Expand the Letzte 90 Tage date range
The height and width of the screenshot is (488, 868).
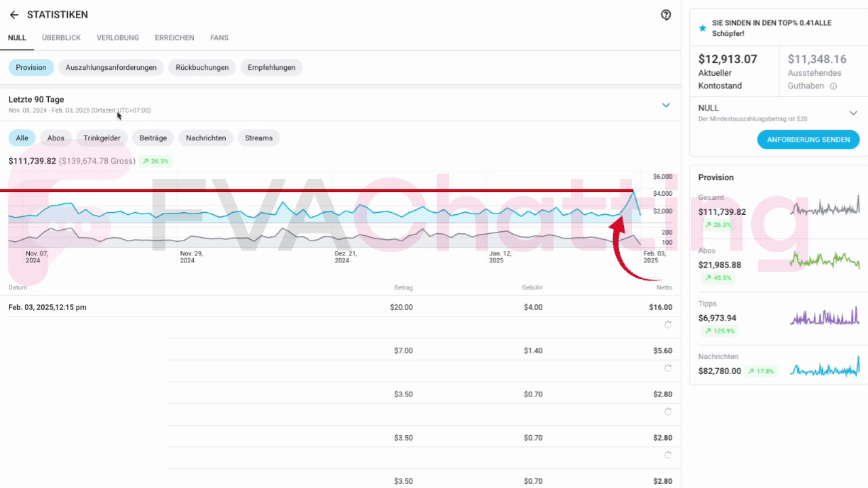665,105
